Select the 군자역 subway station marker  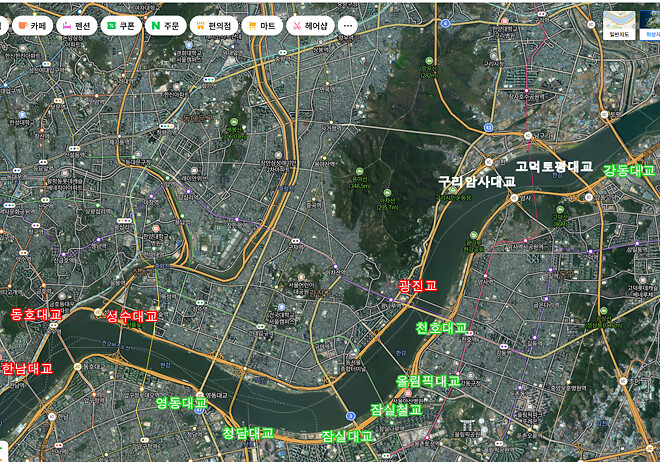(295, 241)
